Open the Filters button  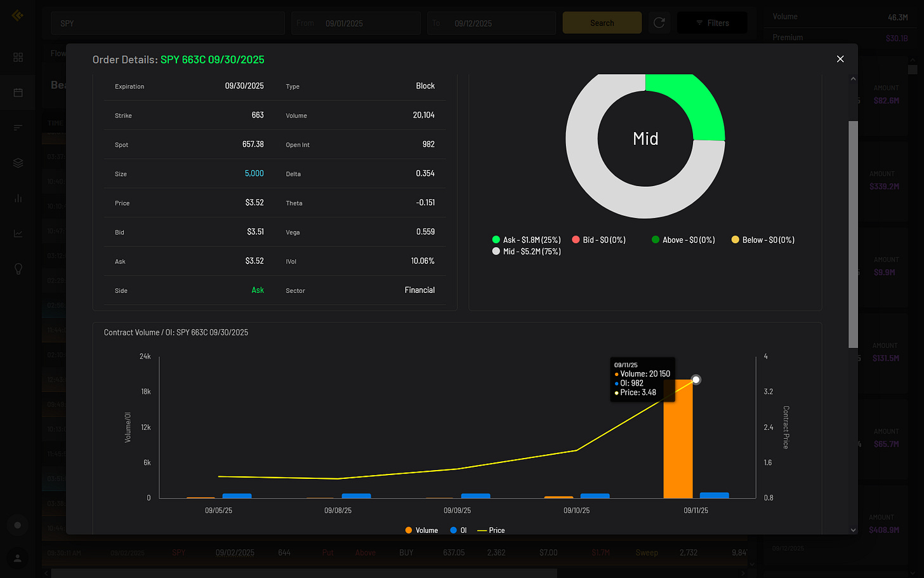click(712, 23)
